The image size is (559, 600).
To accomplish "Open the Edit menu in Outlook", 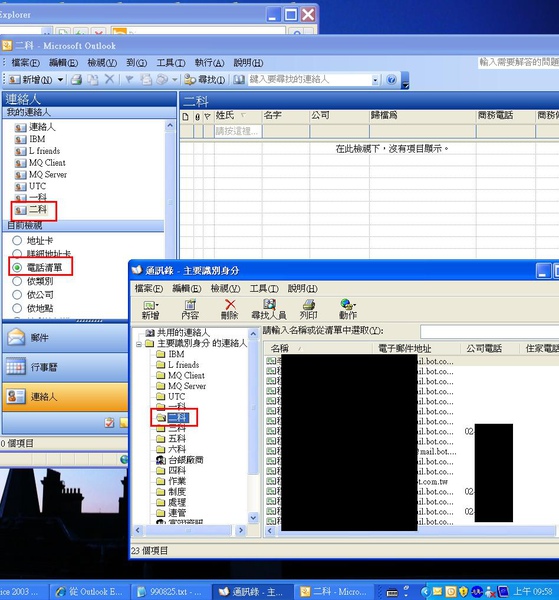I will 63,63.
